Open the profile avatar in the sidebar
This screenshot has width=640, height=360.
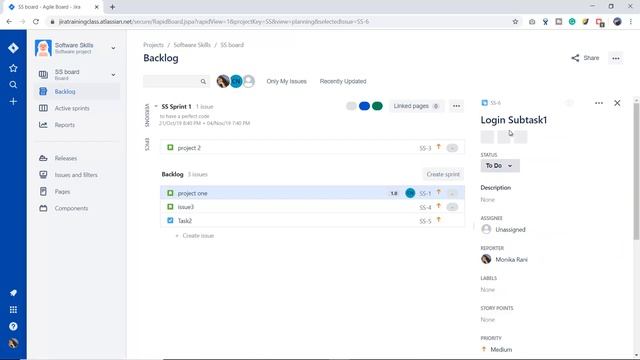click(x=13, y=343)
